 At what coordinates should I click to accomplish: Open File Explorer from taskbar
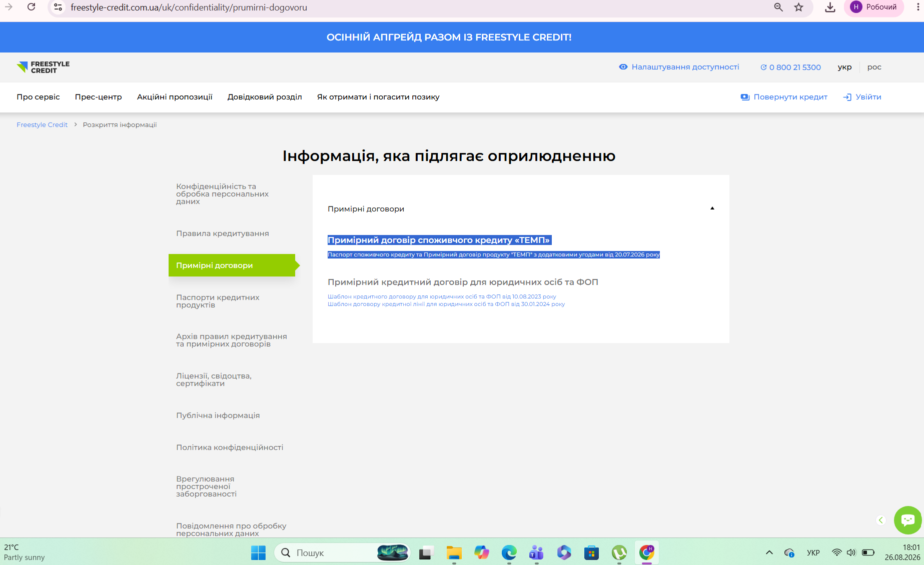[454, 552]
